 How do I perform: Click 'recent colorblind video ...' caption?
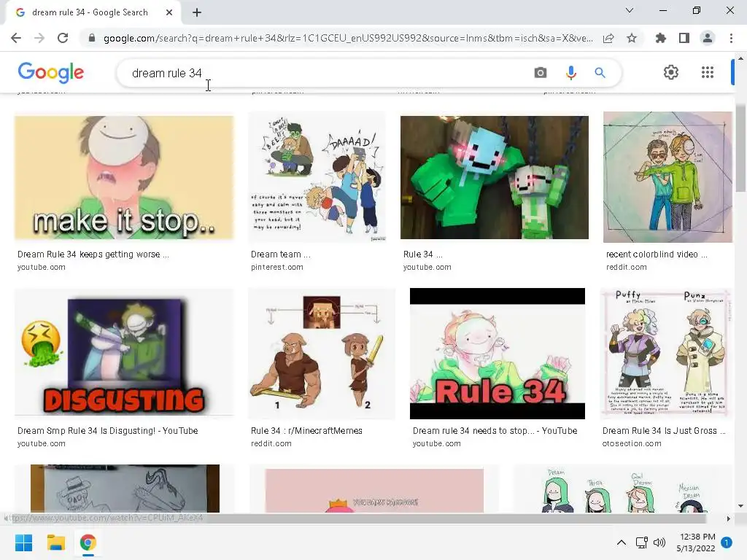coord(657,254)
